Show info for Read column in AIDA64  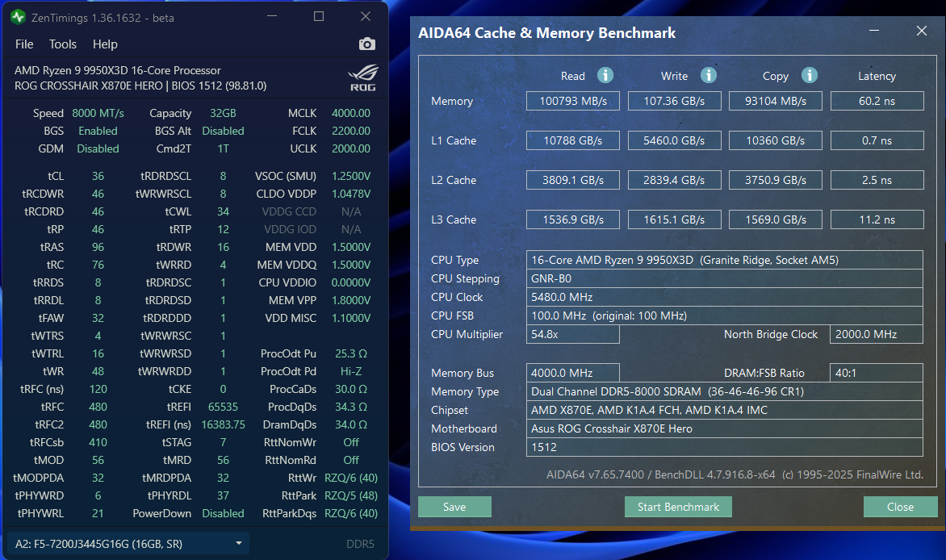click(605, 75)
